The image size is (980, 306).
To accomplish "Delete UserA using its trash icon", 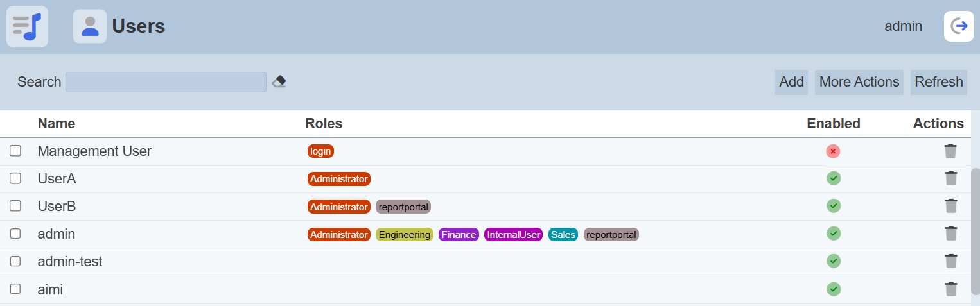I will click(950, 178).
